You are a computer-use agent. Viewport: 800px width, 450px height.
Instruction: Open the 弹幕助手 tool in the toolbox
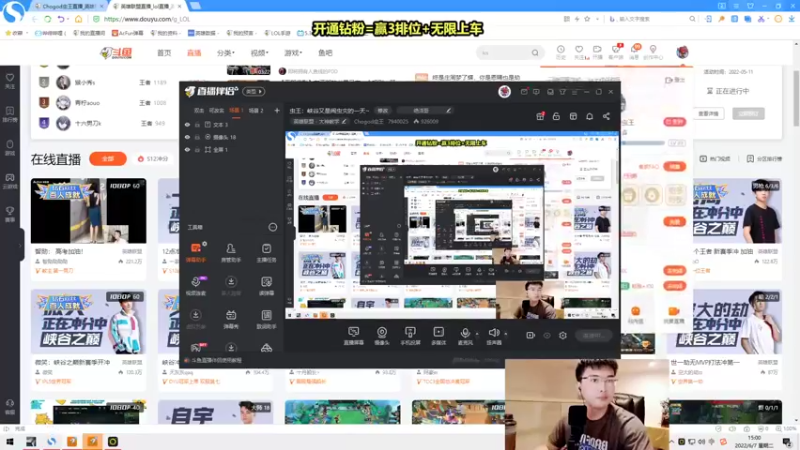tap(196, 253)
